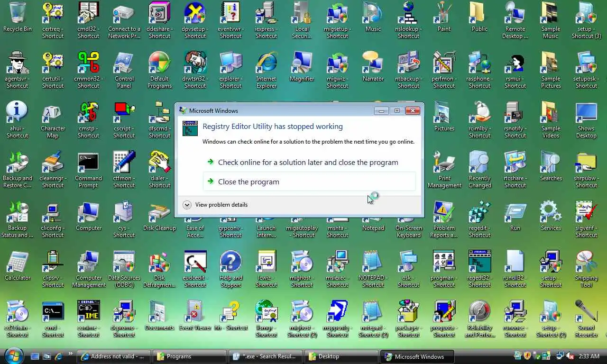The image size is (607, 364).
Task: Open the Music desktop icon
Action: pyautogui.click(x=373, y=18)
